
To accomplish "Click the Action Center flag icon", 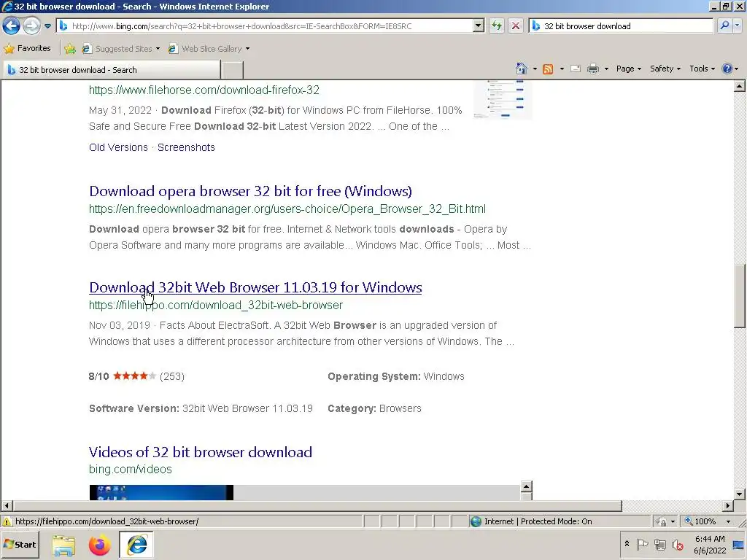I will [x=642, y=544].
